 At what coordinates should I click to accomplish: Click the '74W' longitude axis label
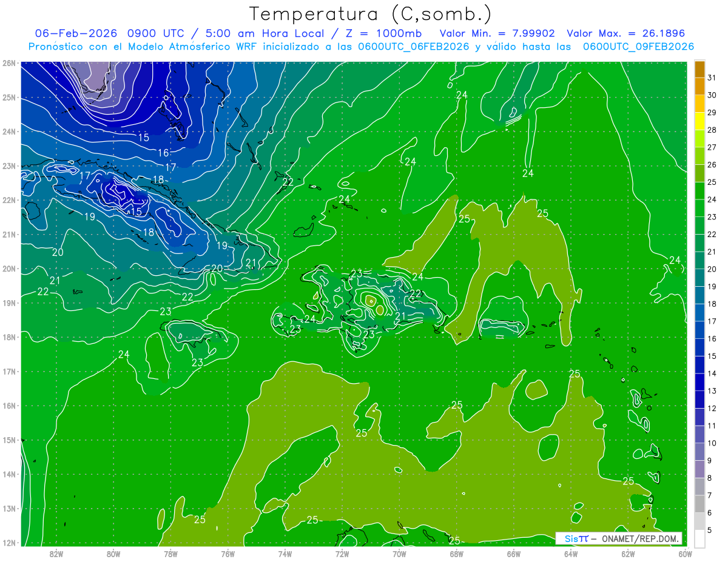pos(285,554)
